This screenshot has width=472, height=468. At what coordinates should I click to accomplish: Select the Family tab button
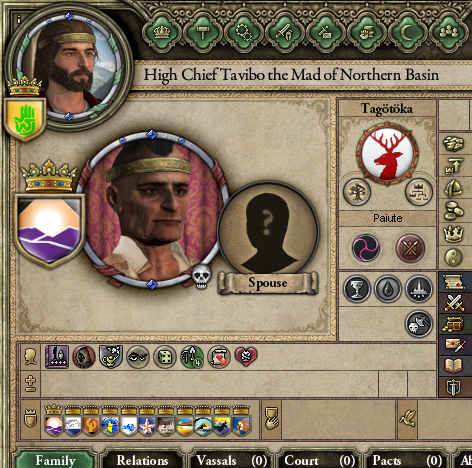[55, 460]
